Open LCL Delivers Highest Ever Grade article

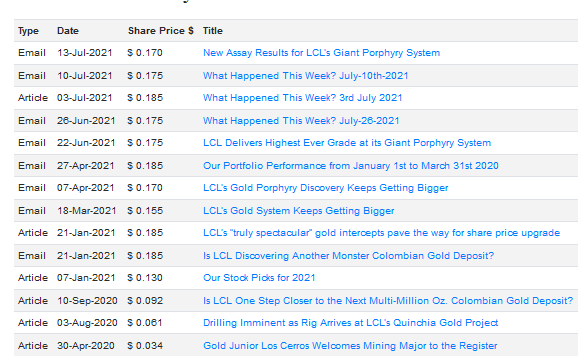pos(347,143)
